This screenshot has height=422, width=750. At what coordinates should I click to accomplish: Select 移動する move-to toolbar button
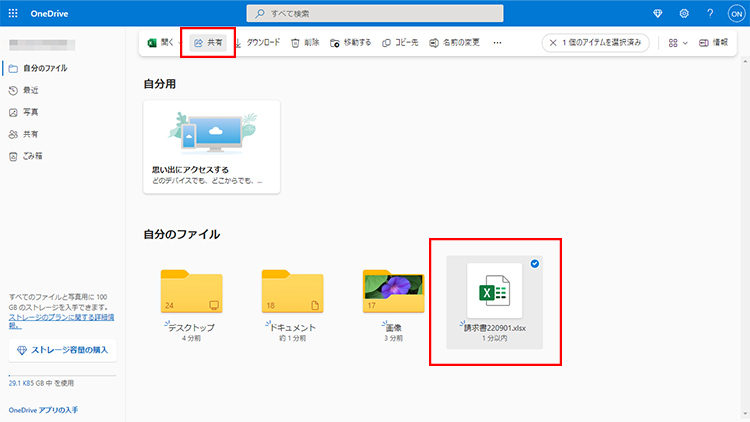350,43
